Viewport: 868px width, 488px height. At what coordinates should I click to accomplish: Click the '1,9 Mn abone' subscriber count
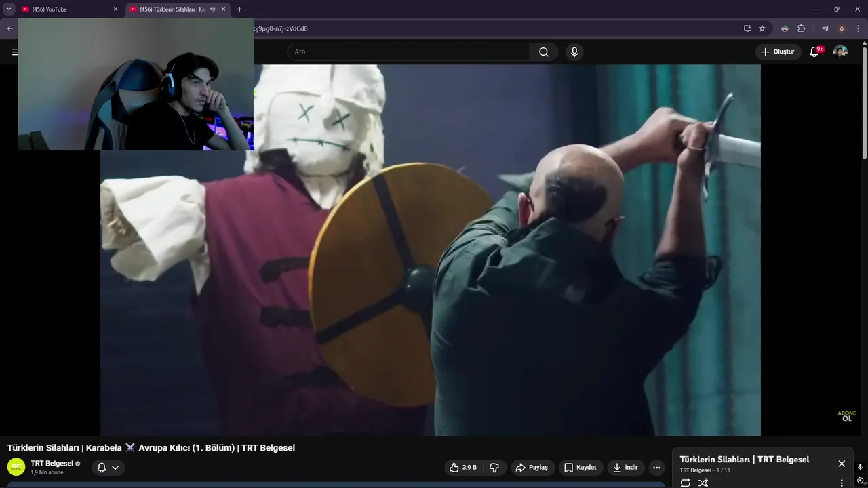coord(47,473)
